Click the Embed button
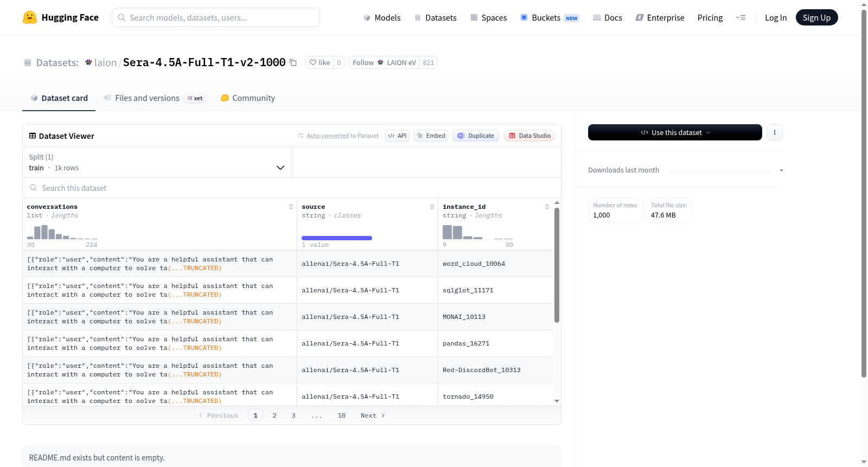This screenshot has width=868, height=467. (x=431, y=136)
